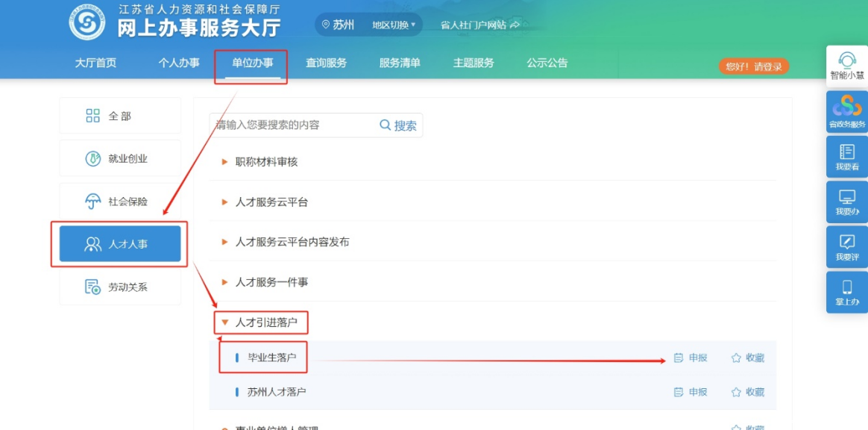Screen dimensions: 868x430
Task: Expand the 人才服务云平台 section
Action: point(271,202)
